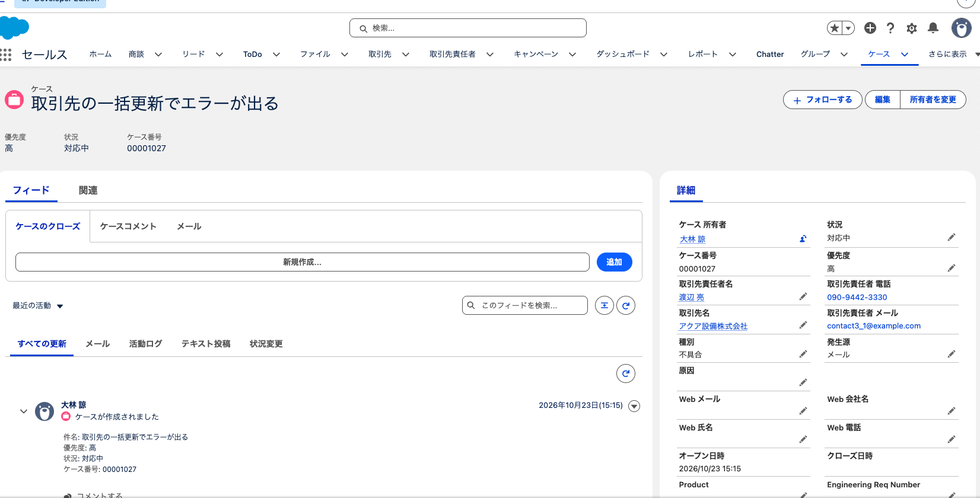Click the favorites star icon
This screenshot has width=980, height=498.
coord(835,28)
